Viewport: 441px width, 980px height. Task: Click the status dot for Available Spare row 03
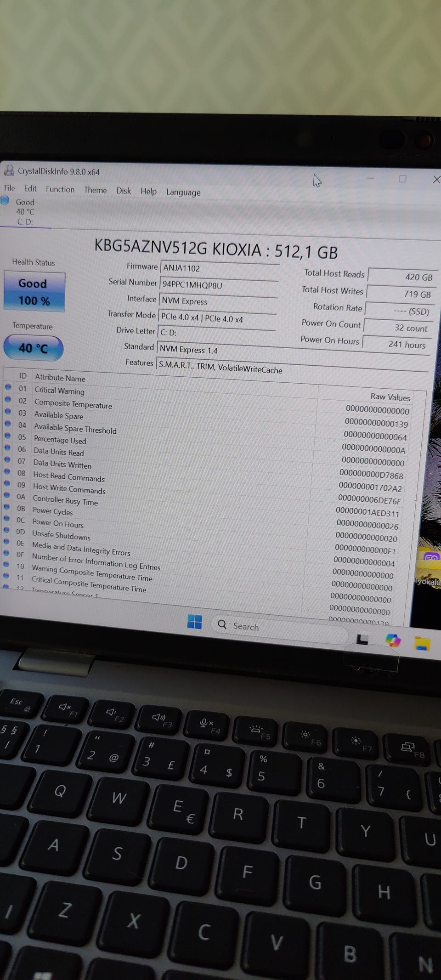coord(8,411)
